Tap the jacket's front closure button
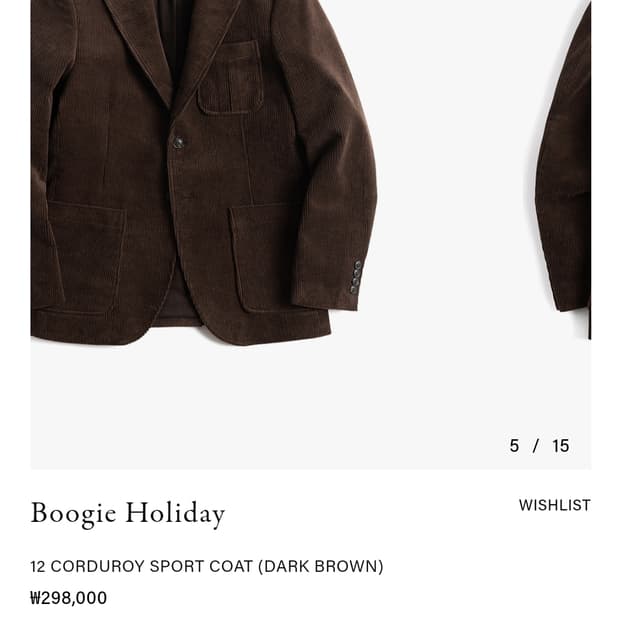Viewport: 620px width, 620px height. [179, 142]
